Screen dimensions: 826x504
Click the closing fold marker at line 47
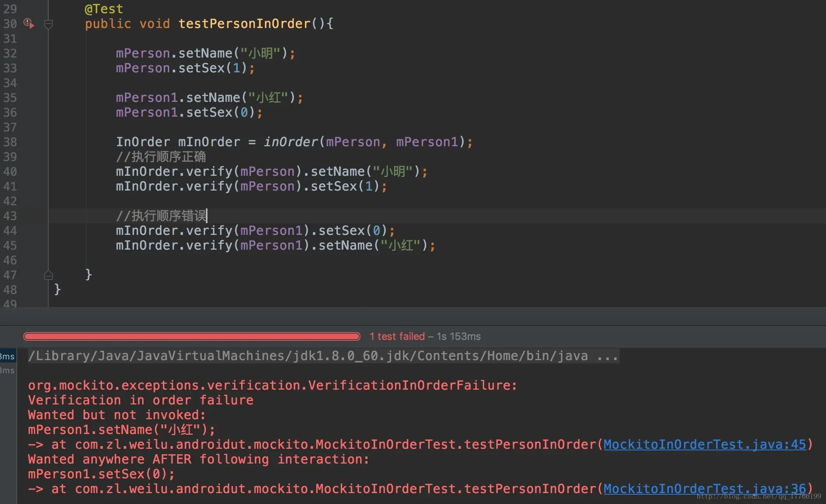48,275
